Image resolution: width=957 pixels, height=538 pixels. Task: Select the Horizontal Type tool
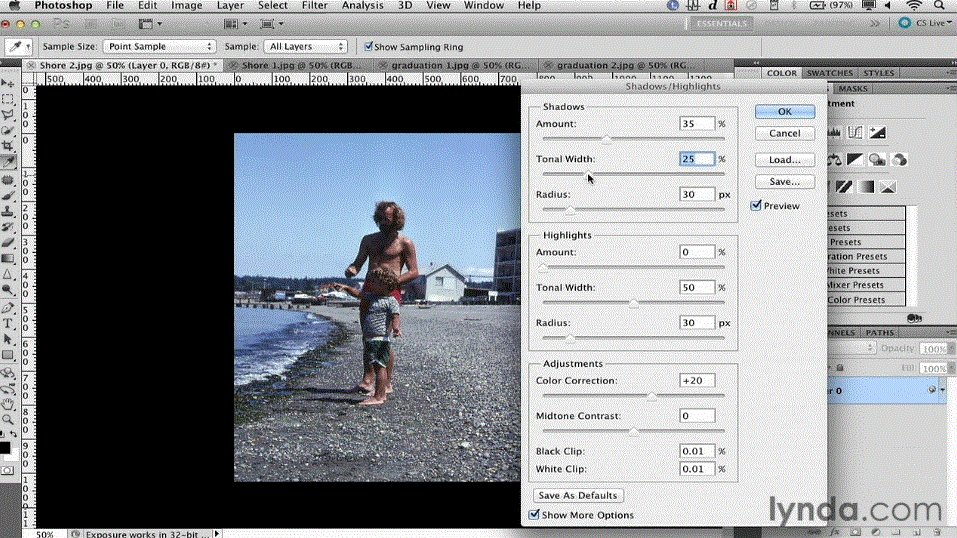point(8,324)
